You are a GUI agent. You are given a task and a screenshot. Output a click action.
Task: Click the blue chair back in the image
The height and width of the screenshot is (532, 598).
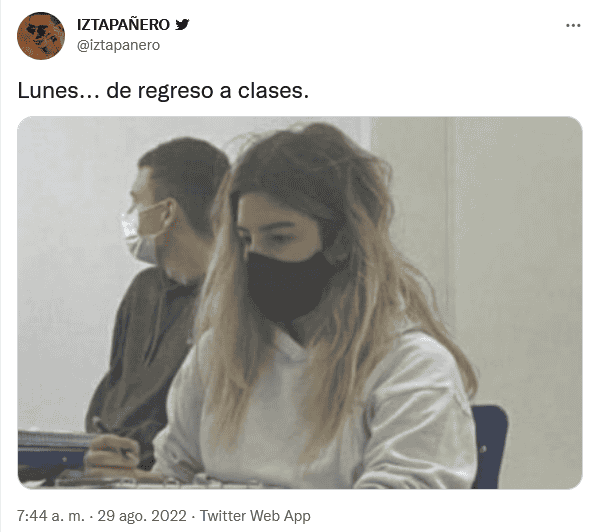point(489,446)
